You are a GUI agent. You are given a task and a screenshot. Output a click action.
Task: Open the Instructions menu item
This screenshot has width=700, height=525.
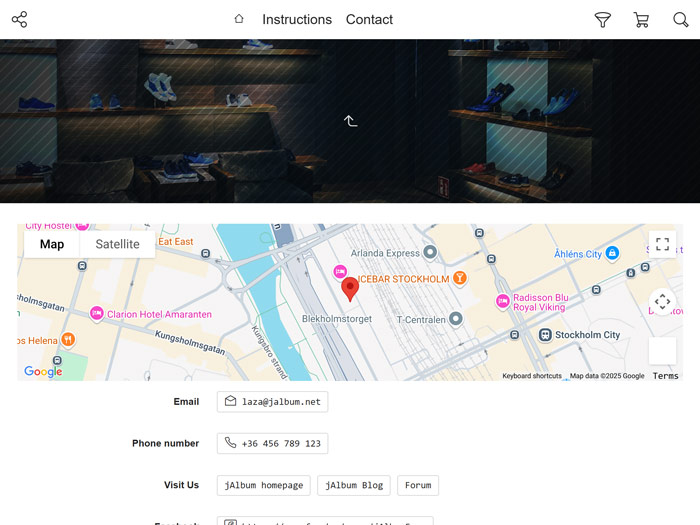(297, 19)
